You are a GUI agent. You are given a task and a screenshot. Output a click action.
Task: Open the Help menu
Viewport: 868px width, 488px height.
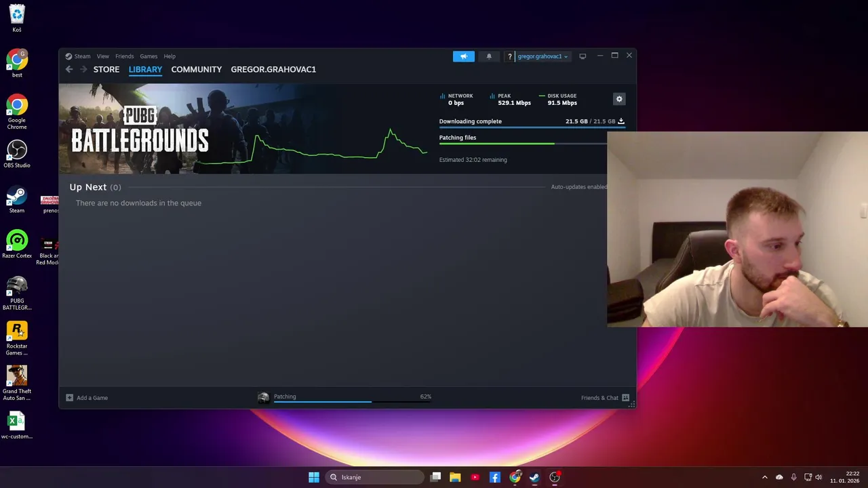pos(170,56)
